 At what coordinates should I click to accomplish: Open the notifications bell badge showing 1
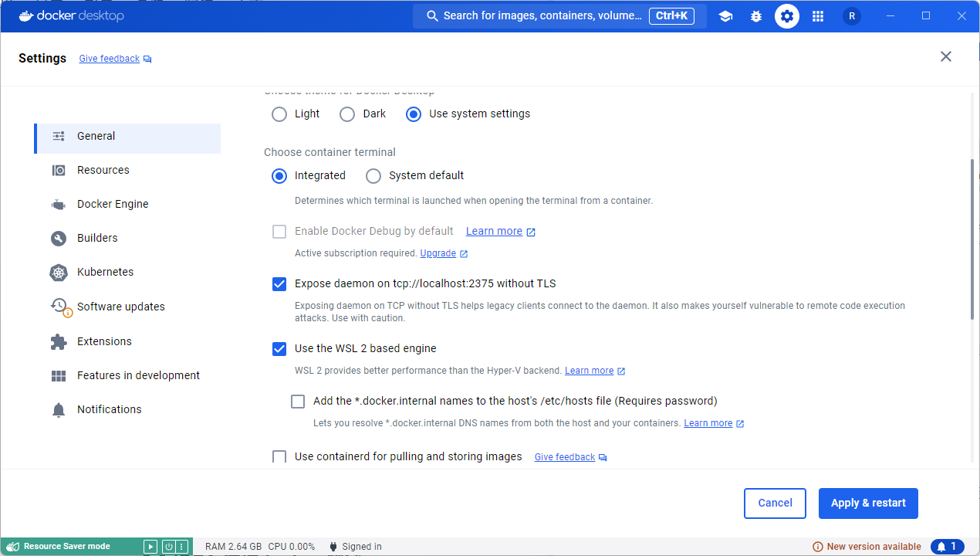[x=948, y=547]
